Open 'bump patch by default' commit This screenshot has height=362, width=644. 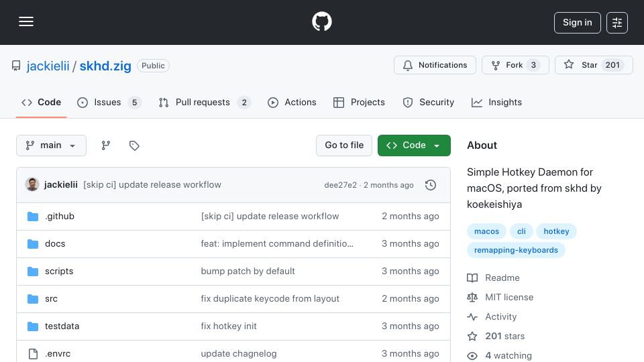(x=248, y=271)
